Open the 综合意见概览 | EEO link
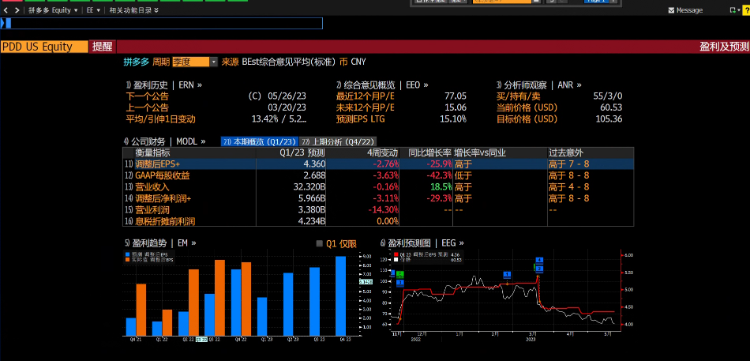Viewport: 750px width, 361px height. point(383,85)
